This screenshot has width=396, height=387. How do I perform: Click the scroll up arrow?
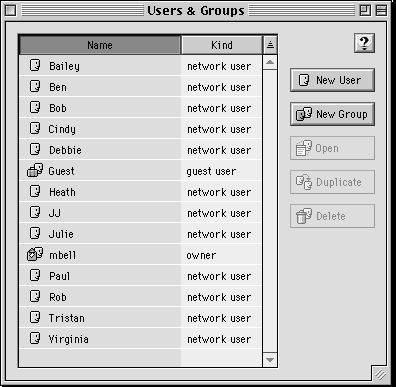(270, 62)
